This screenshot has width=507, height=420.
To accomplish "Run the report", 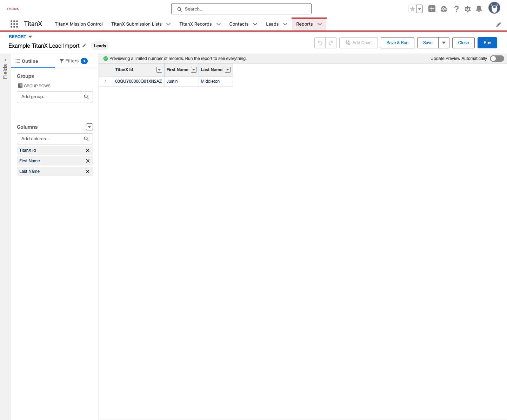I will (487, 43).
